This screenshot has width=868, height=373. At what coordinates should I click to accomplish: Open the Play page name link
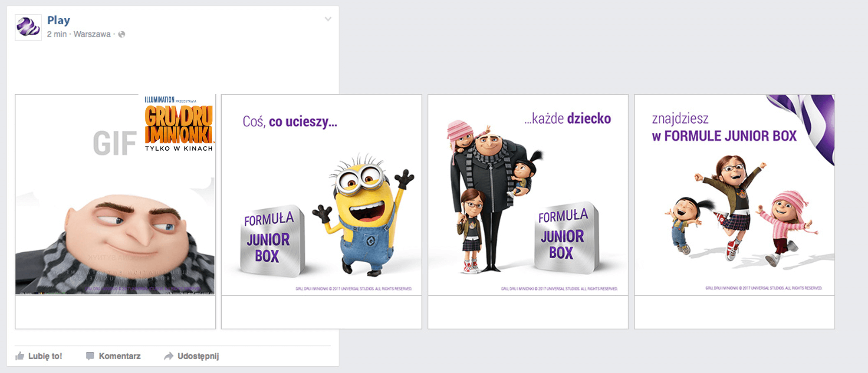(x=59, y=20)
